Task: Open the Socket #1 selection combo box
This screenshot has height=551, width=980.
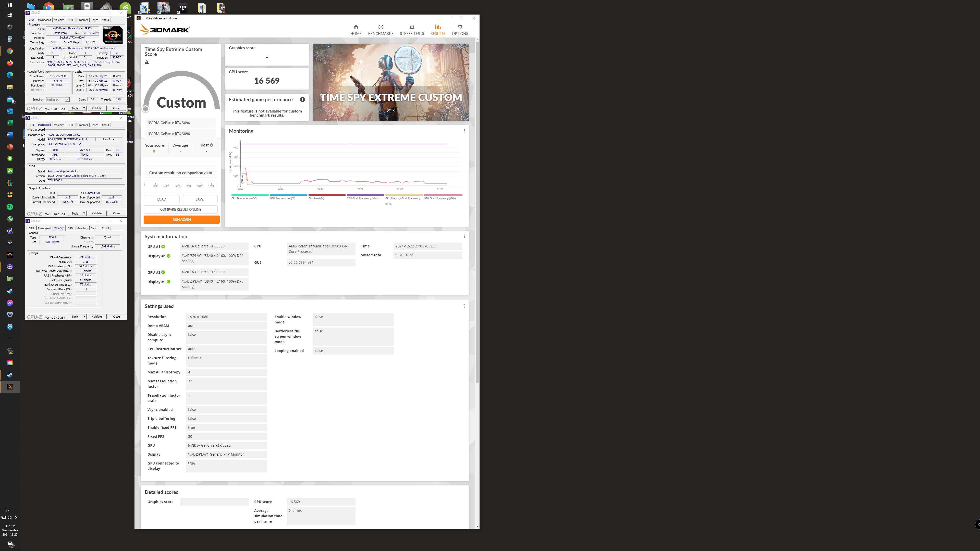Action: click(x=58, y=100)
